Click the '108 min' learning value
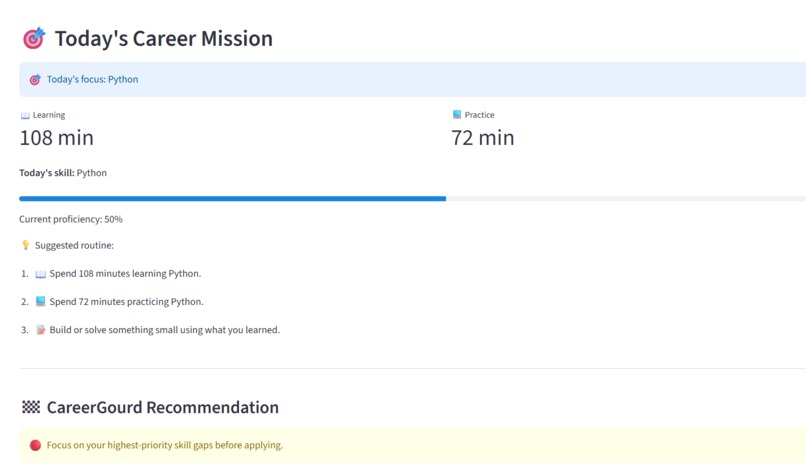 (57, 138)
